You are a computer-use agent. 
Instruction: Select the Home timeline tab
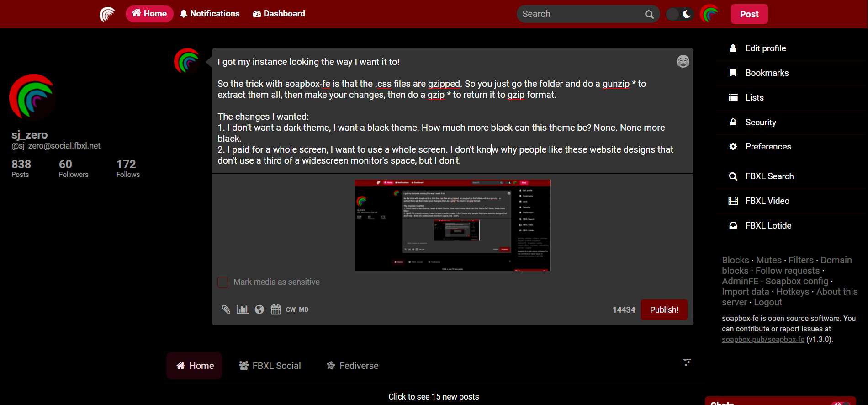[195, 366]
